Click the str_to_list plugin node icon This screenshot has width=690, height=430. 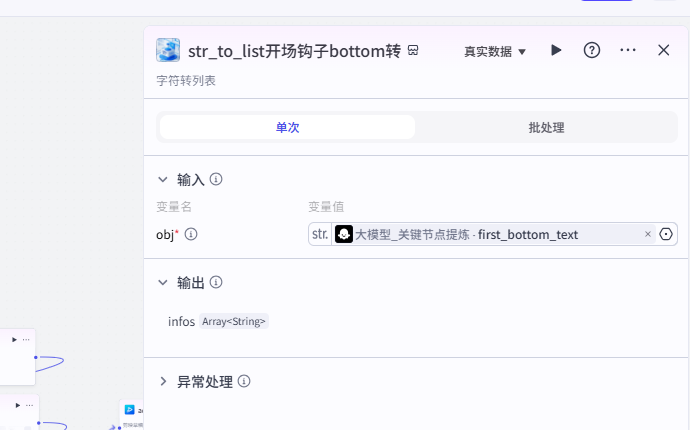point(168,50)
